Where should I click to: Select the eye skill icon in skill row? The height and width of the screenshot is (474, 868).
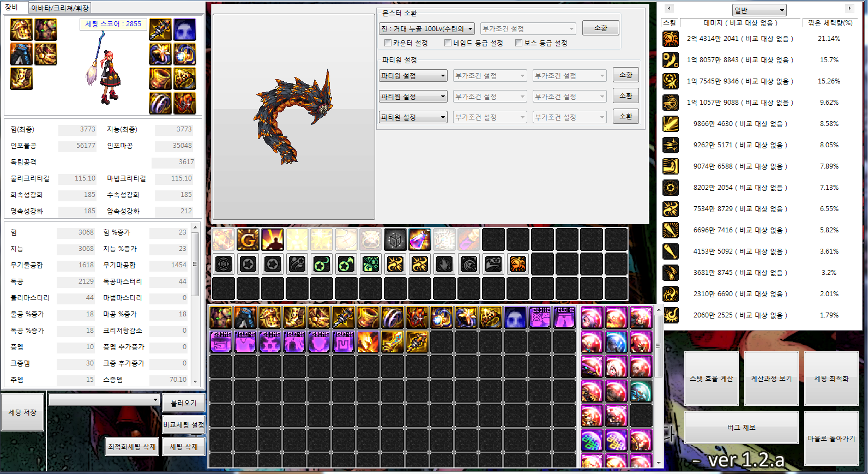tap(224, 265)
